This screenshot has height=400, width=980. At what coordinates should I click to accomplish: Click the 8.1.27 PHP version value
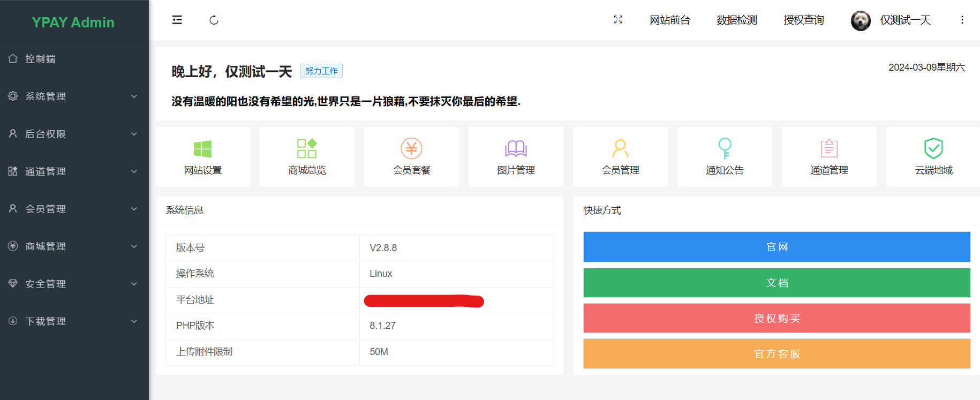tap(382, 326)
